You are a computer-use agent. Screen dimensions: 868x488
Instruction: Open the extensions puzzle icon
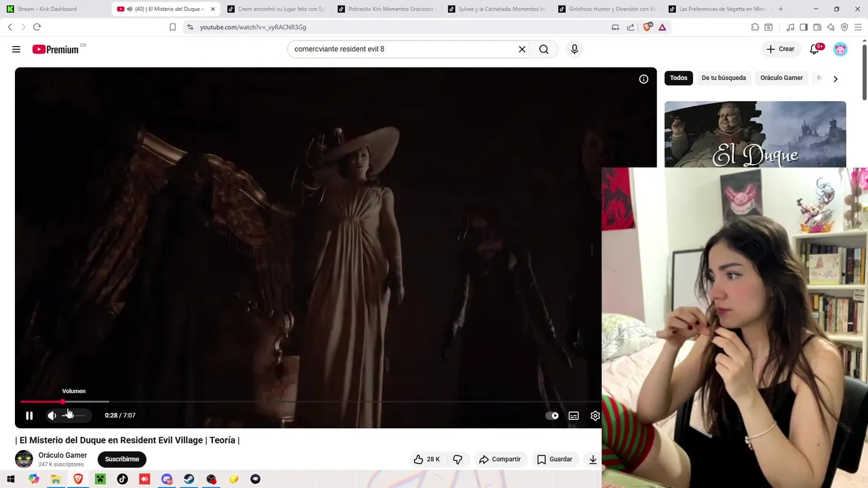tap(755, 27)
